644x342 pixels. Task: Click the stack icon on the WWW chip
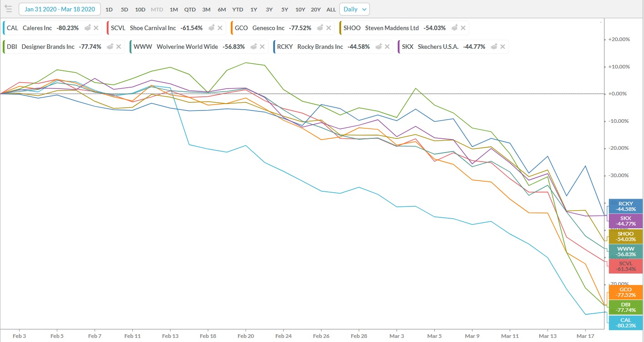click(254, 47)
